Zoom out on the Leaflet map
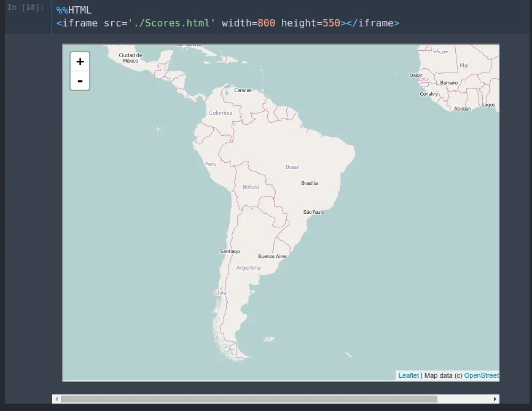 pyautogui.click(x=80, y=80)
